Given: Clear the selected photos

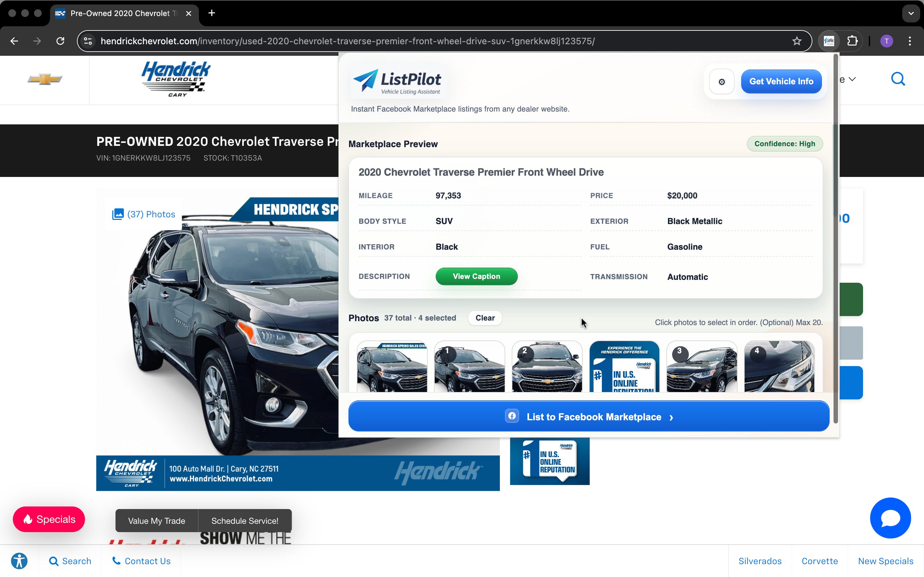Looking at the screenshot, I should [484, 318].
